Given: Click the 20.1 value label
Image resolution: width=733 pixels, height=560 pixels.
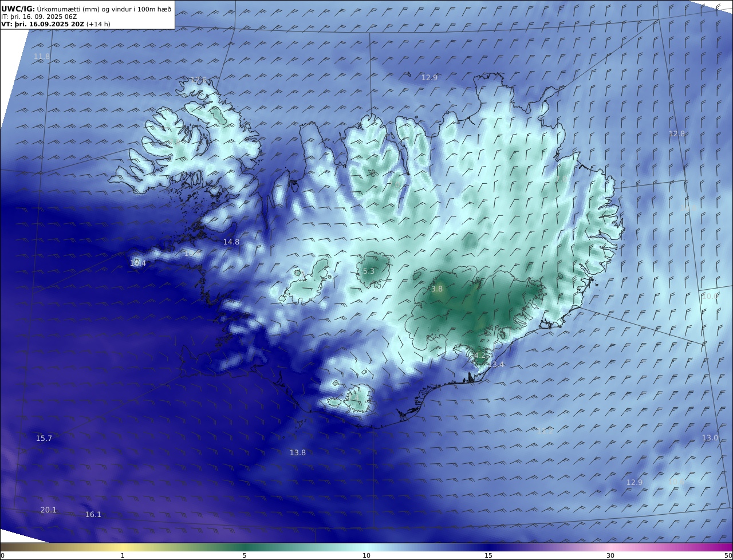Looking at the screenshot, I should click(49, 510).
